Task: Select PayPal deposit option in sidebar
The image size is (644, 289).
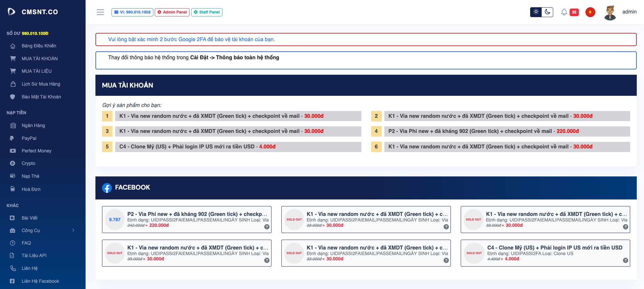Action: [29, 138]
